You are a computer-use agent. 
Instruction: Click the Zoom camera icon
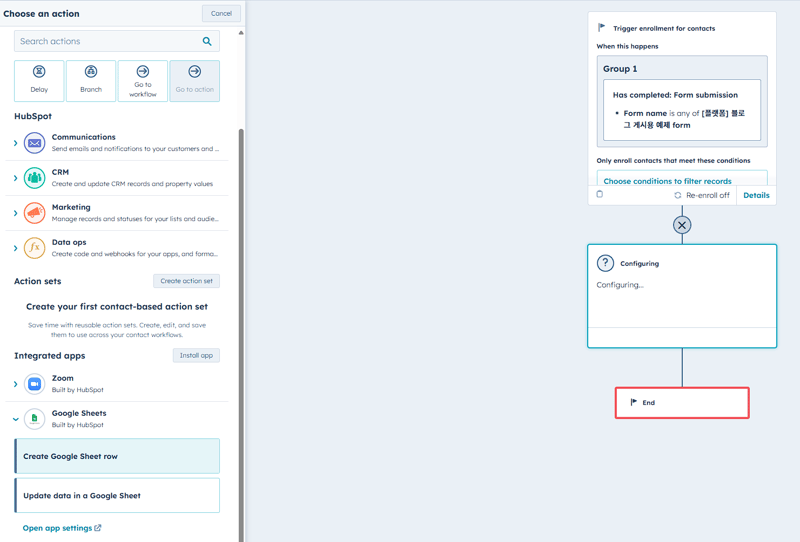[x=35, y=384]
